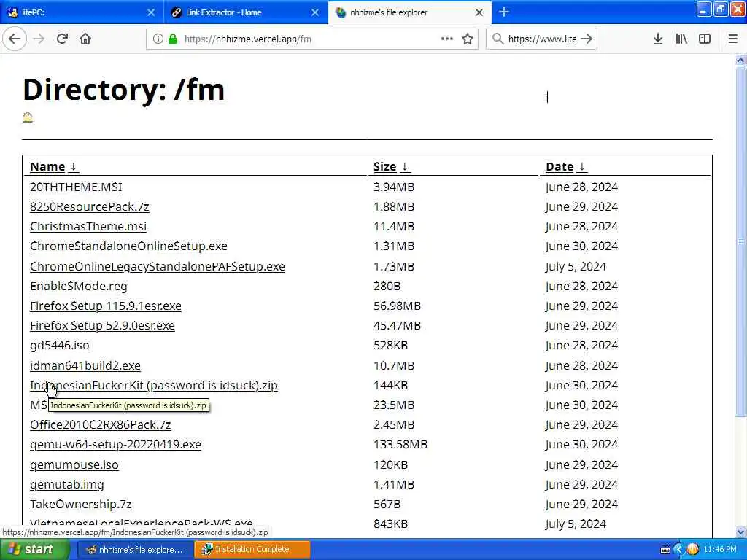Click the green padlock security icon
This screenshot has width=747, height=560.
pos(173,39)
